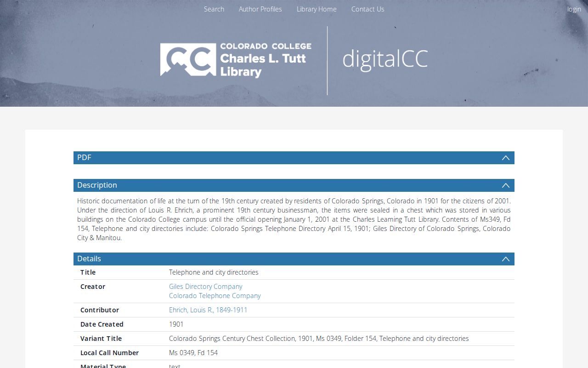The height and width of the screenshot is (368, 588).
Task: Click the digitalCC site title
Action: click(x=385, y=59)
